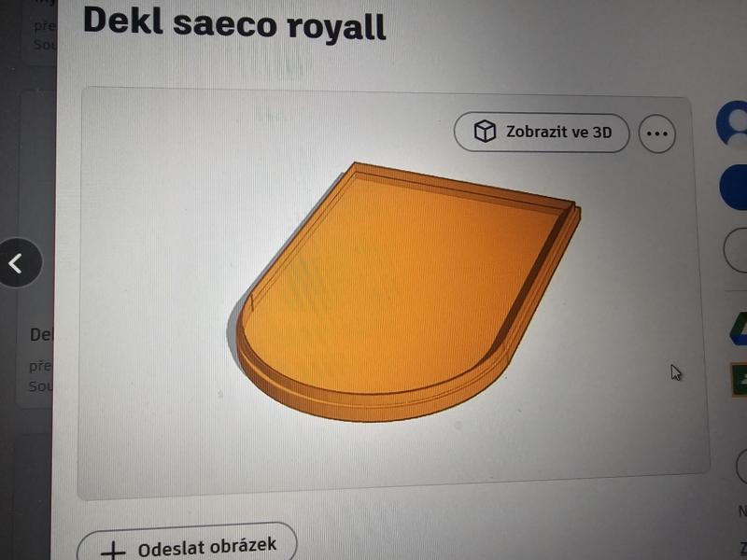
Task: Click the dark green square icon
Action: click(x=739, y=380)
